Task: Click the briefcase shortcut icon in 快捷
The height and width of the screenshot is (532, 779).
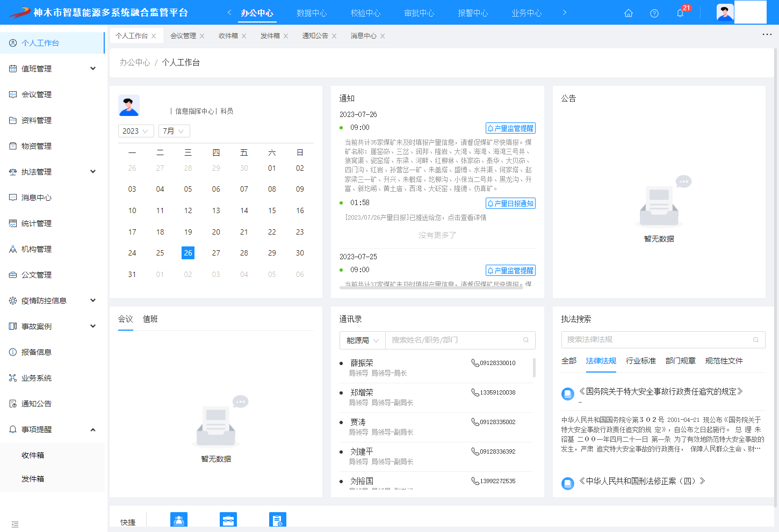Action: click(x=228, y=520)
